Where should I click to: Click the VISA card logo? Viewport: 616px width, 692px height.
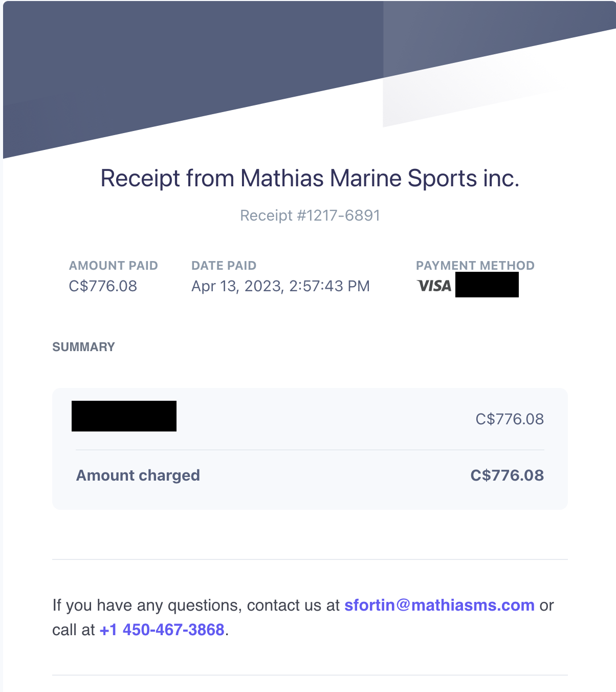click(x=434, y=286)
